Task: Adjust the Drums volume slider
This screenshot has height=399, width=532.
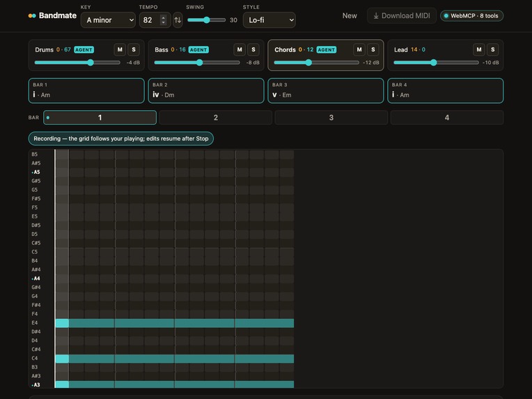Action: [x=77, y=63]
